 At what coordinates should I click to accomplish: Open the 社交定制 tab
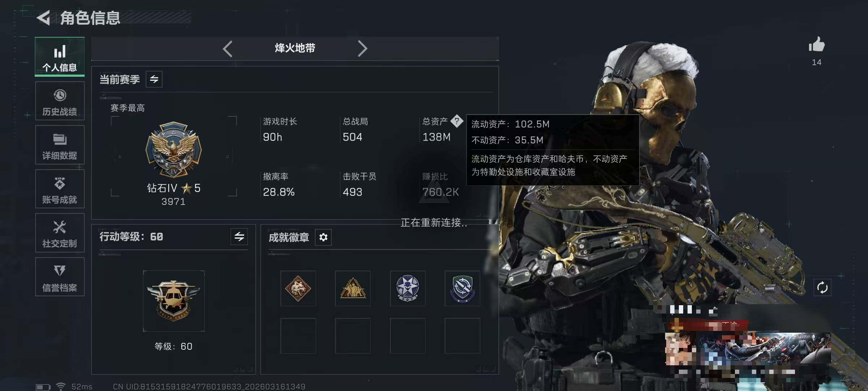60,233
